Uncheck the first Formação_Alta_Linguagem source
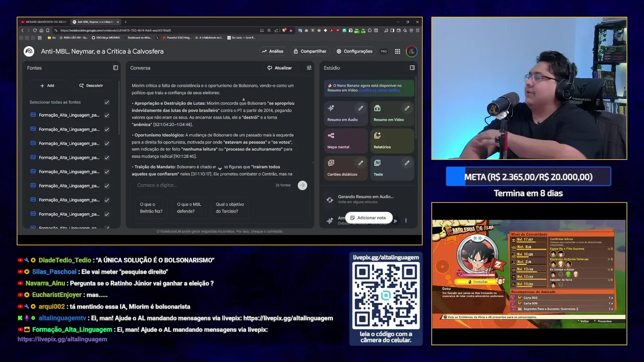This screenshot has width=644, height=362. [107, 115]
